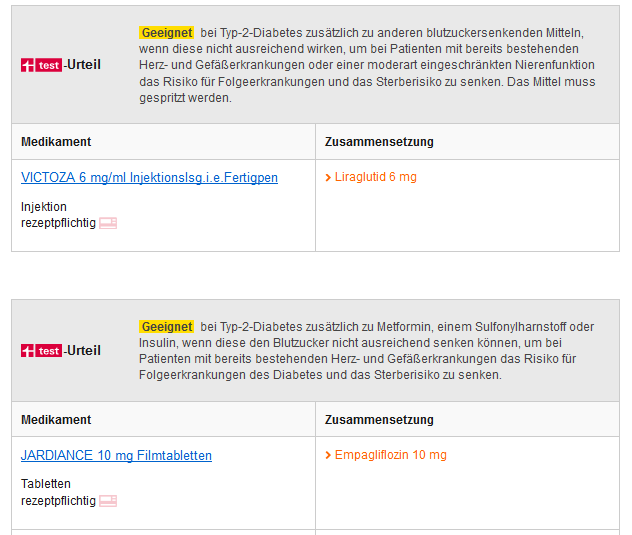Image resolution: width=632 pixels, height=535 pixels.
Task: Click the Zusammensetzung header above Liraglutid
Action: click(379, 142)
